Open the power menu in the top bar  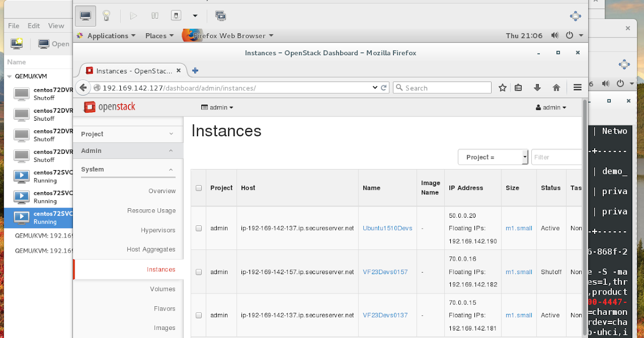coord(574,35)
